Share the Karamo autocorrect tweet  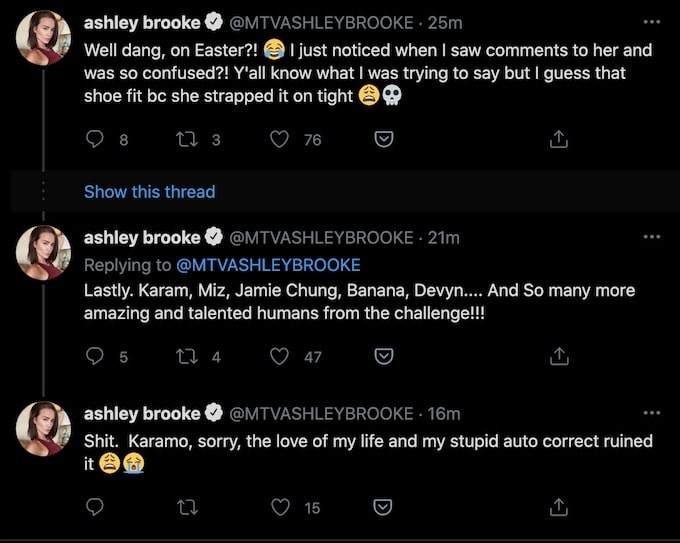click(560, 507)
